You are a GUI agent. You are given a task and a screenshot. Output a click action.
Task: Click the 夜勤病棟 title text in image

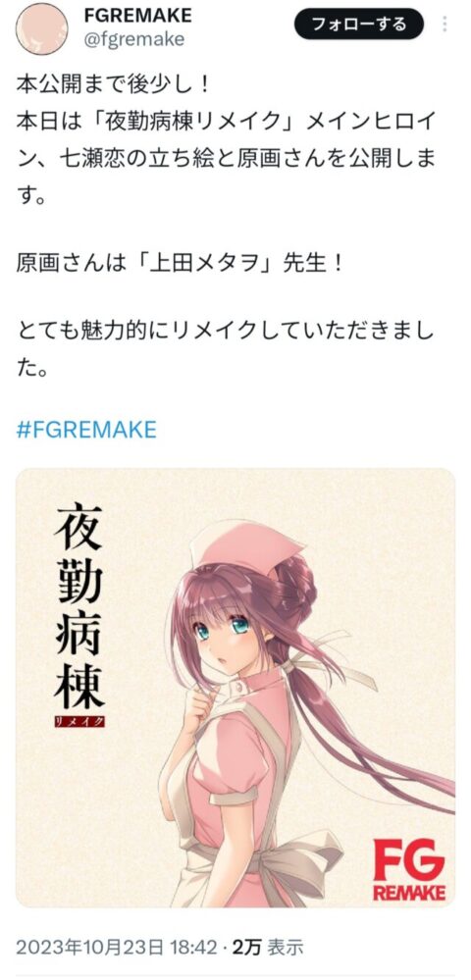[78, 606]
